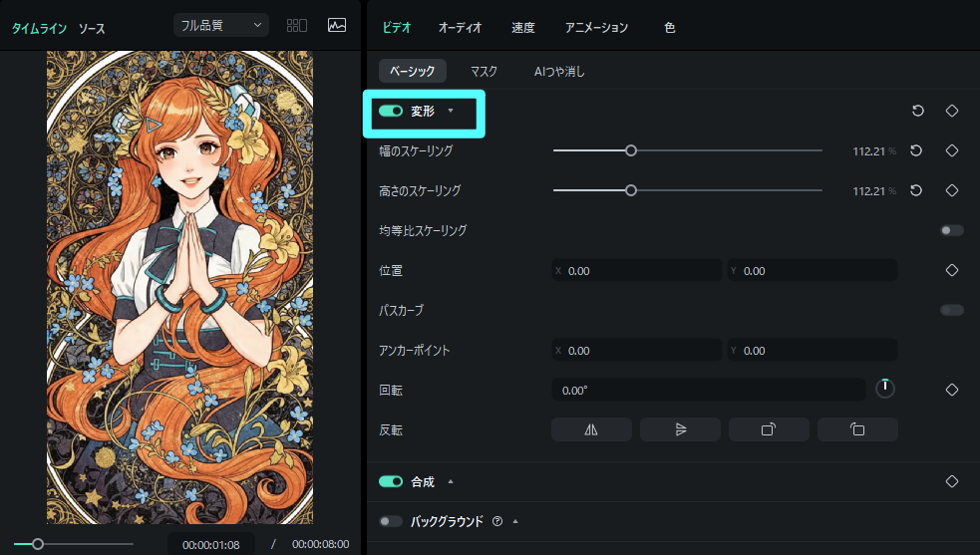Click the vertical flip icon
Screen dimensions: 980x555
680,429
